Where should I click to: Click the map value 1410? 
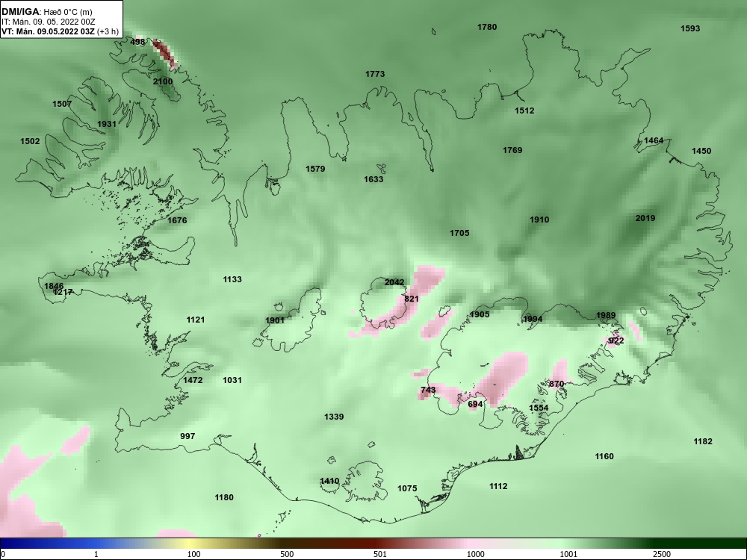pos(329,480)
